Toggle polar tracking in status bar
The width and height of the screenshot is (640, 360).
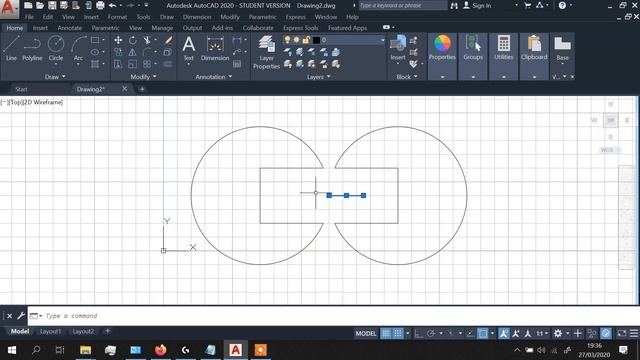pos(431,333)
